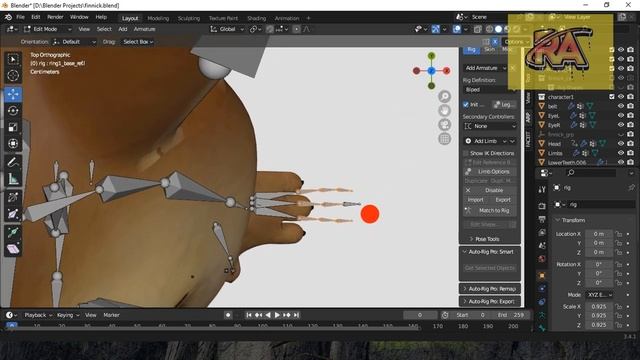
Task: Click the red X axis on navigation gizmo
Action: 447,71
